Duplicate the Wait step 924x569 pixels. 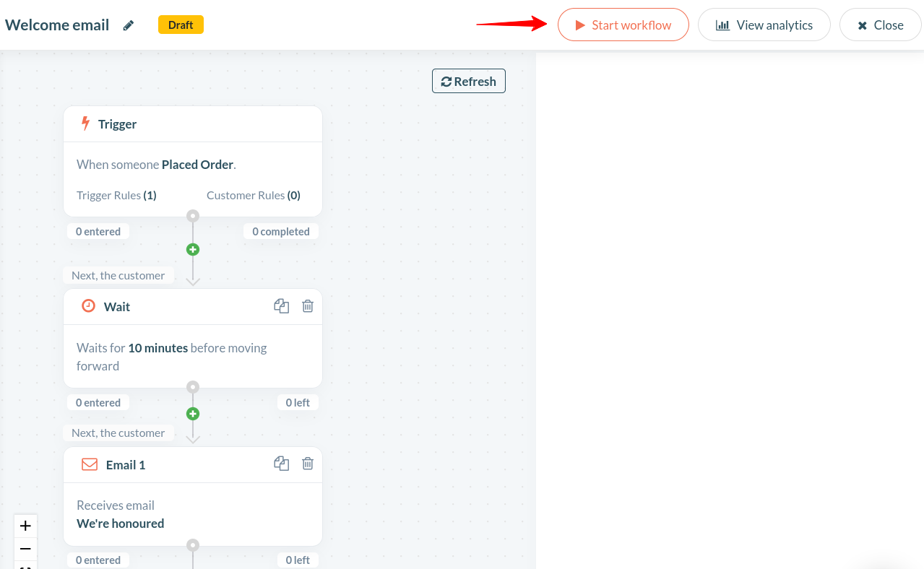[x=281, y=305]
